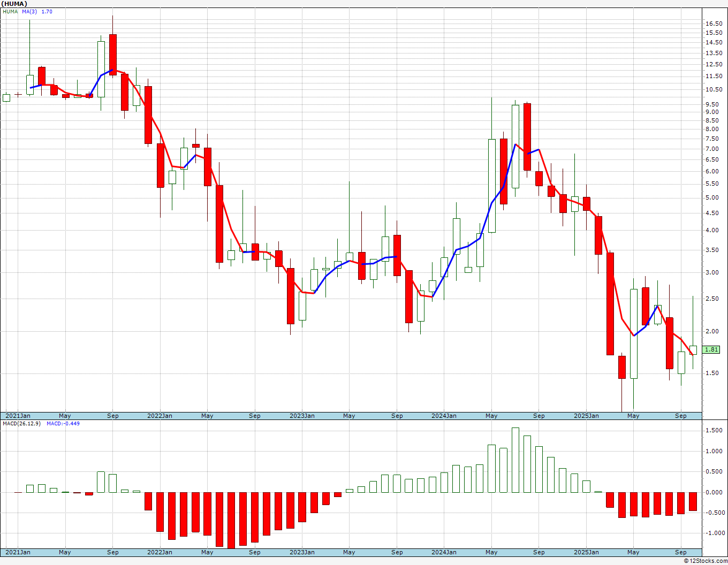
Task: Click 2022Jan on the price chart time axis
Action: [160, 416]
